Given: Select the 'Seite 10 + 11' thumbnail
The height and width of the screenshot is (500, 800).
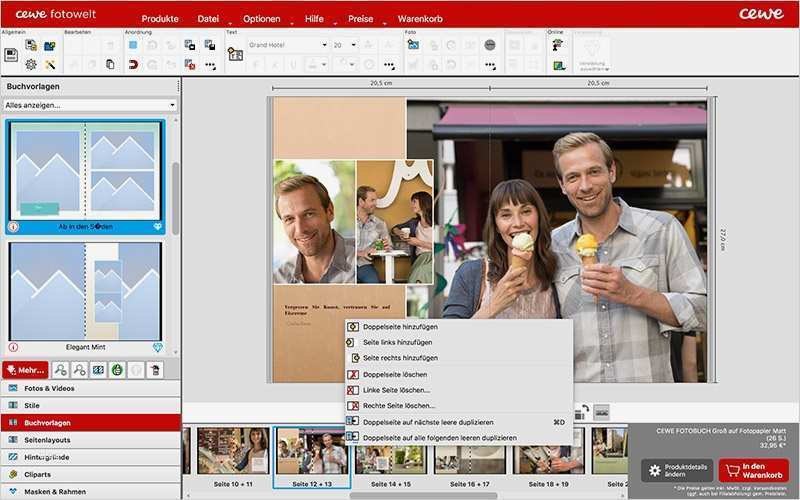Looking at the screenshot, I should (x=232, y=452).
